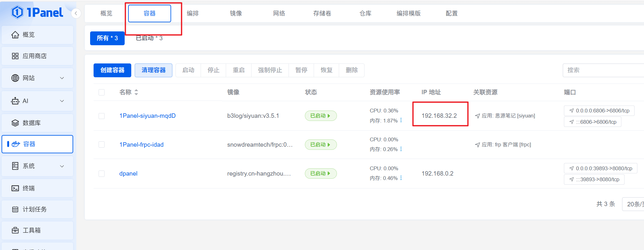
Task: Open the Terminal icon in sidebar
Action: (15, 188)
